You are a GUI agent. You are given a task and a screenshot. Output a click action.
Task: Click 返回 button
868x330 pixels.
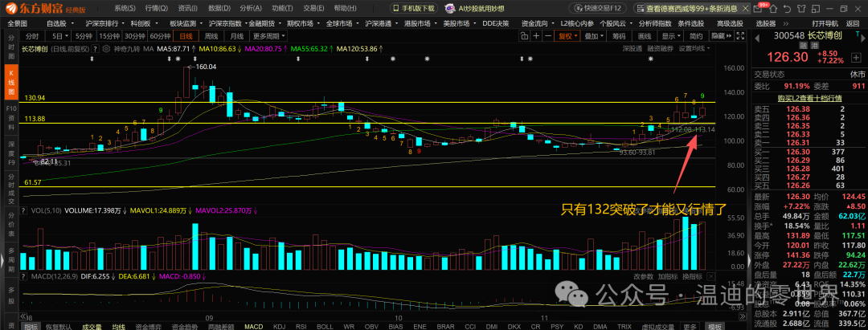853,23
